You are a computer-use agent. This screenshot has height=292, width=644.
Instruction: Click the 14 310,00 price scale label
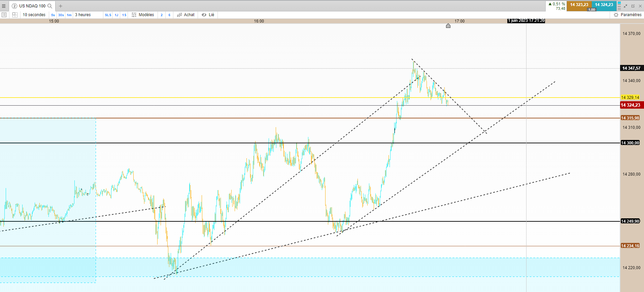(632, 127)
